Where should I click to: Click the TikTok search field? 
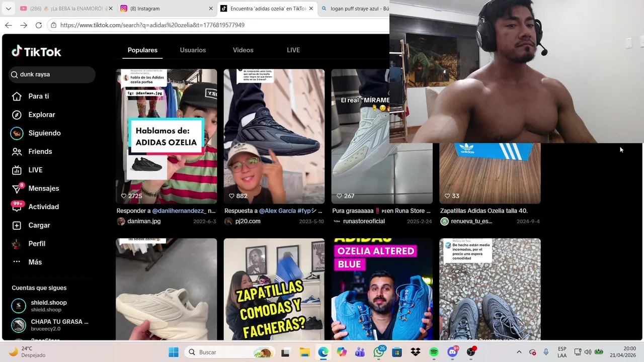52,74
